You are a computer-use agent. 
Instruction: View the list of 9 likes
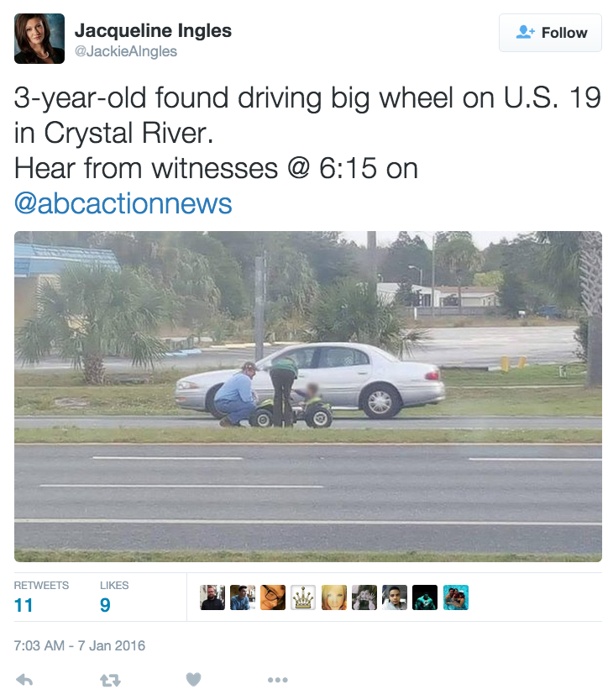coord(114,597)
